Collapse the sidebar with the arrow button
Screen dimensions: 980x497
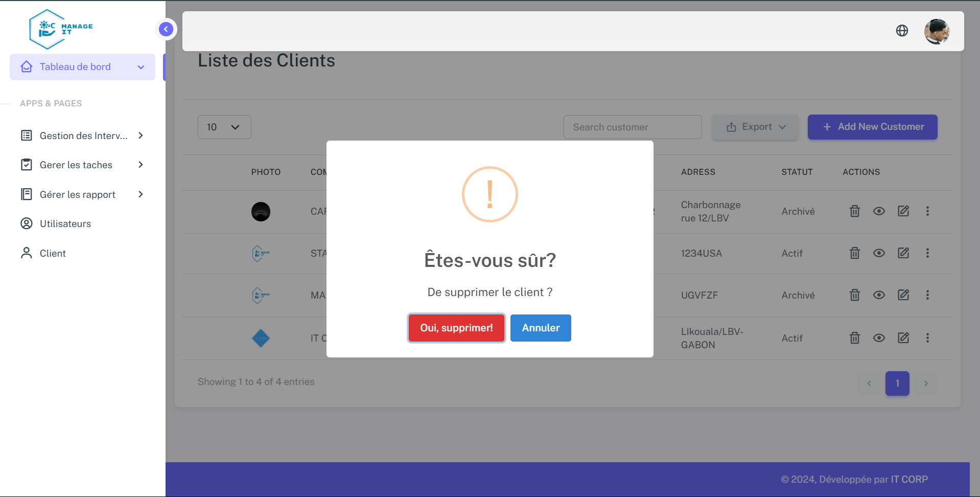tap(166, 29)
